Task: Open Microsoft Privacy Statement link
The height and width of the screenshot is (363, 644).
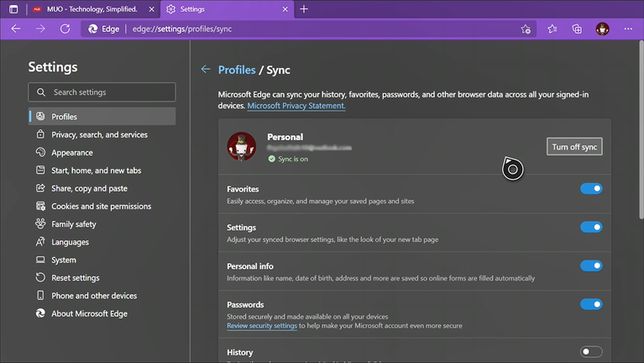Action: point(296,106)
